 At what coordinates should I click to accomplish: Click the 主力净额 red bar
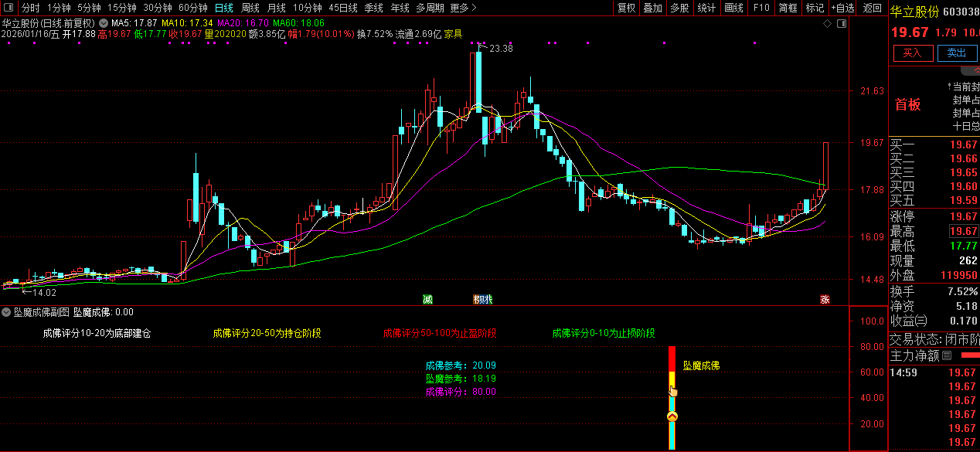pyautogui.click(x=969, y=356)
